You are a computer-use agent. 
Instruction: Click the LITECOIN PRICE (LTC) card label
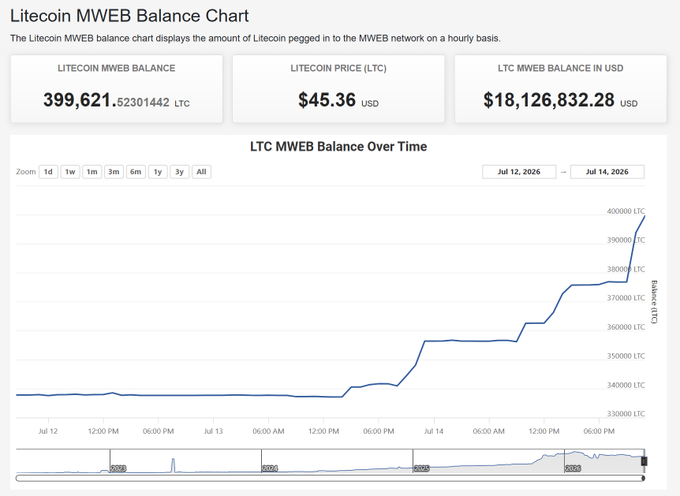[x=338, y=68]
